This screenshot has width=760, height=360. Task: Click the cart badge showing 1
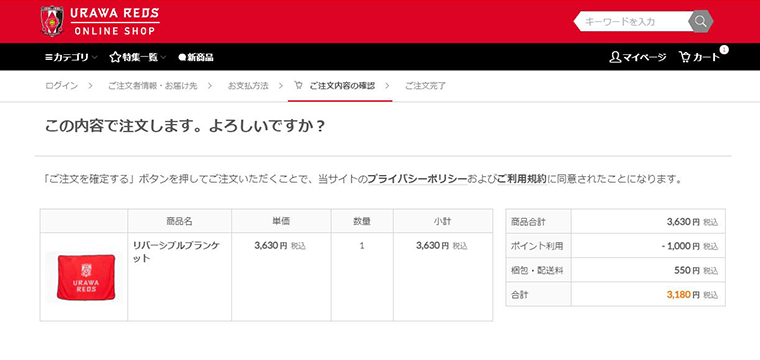click(x=724, y=49)
